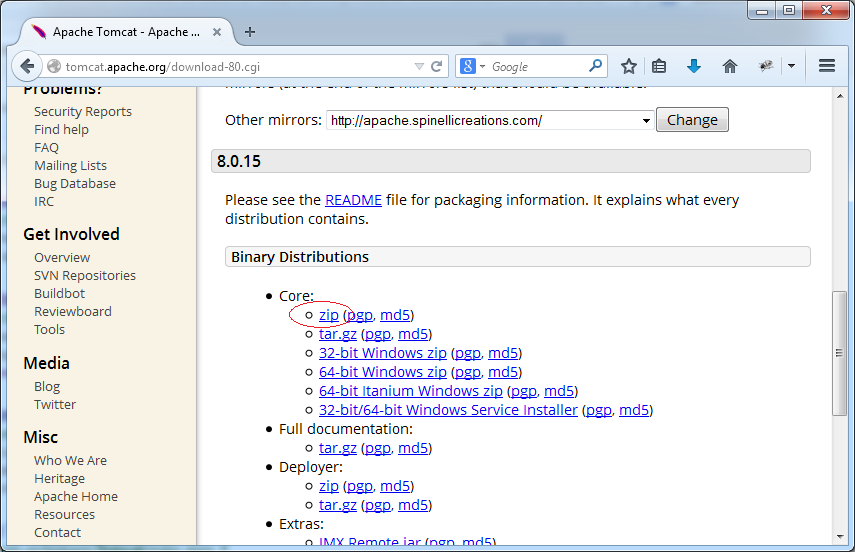Image resolution: width=855 pixels, height=552 pixels.
Task: Go to the home page icon
Action: [730, 67]
